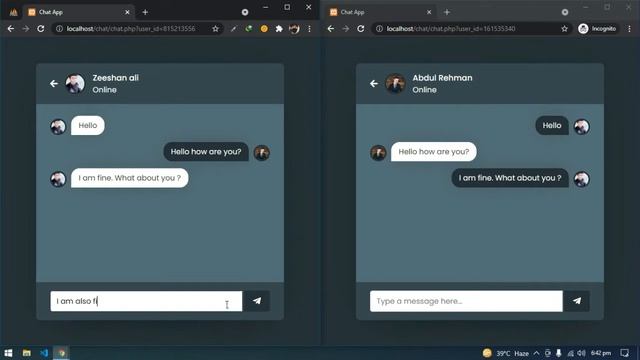
Task: Click media control circle in left tab strip
Action: [x=245, y=12]
